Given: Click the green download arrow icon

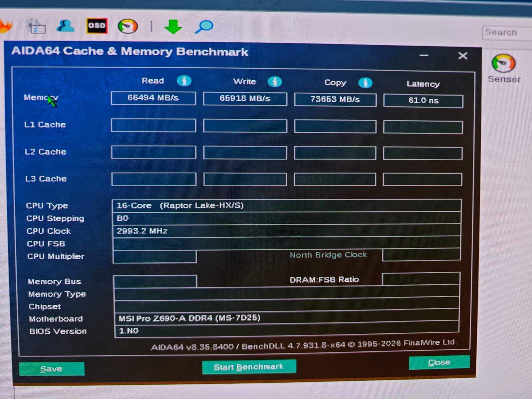Looking at the screenshot, I should click(173, 27).
